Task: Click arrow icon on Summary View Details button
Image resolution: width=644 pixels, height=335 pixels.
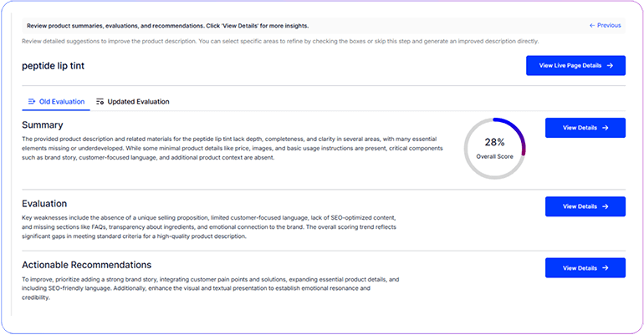Action: [606, 128]
